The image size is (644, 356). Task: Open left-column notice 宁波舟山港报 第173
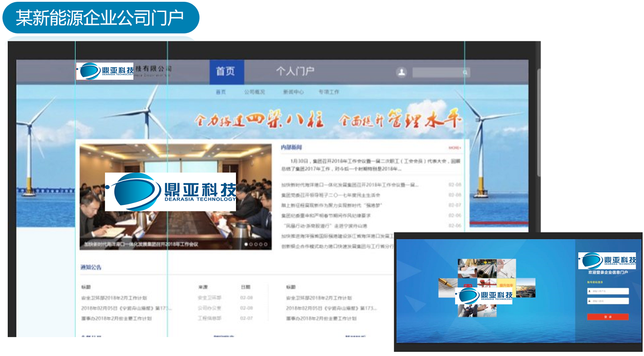[126, 308]
